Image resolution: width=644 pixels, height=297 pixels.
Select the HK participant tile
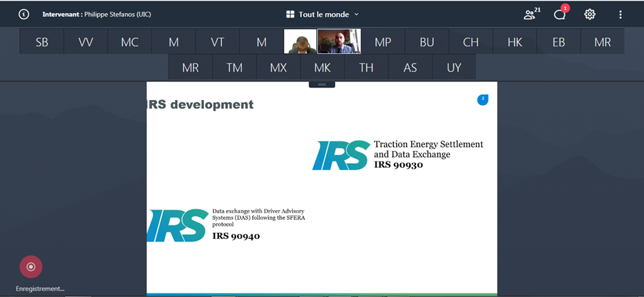(x=515, y=41)
